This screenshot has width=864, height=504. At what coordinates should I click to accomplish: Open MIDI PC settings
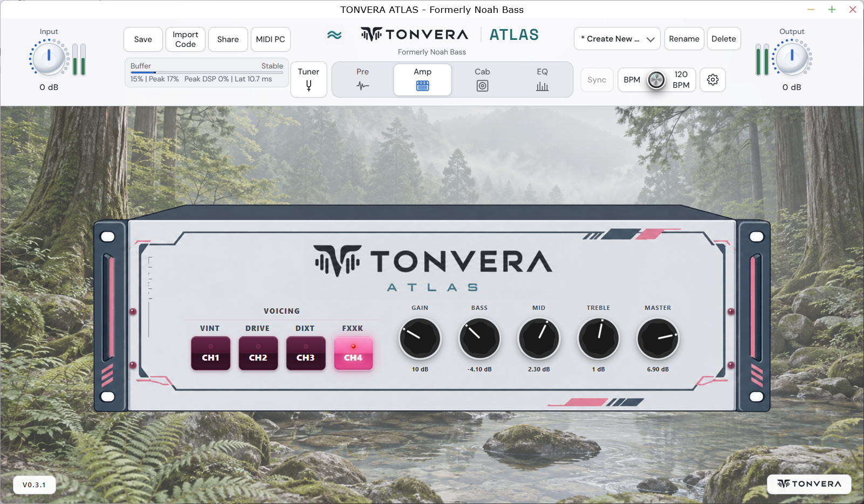(271, 39)
